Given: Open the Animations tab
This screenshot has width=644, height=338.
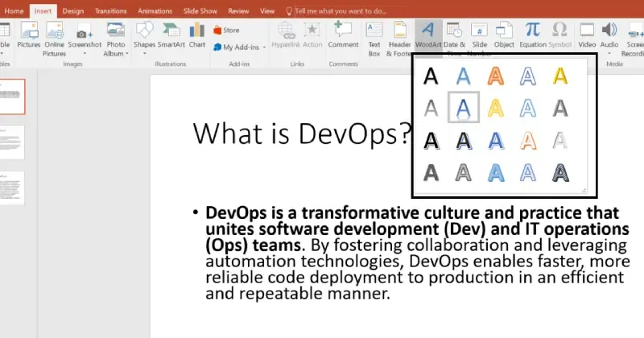Looking at the screenshot, I should 155,11.
